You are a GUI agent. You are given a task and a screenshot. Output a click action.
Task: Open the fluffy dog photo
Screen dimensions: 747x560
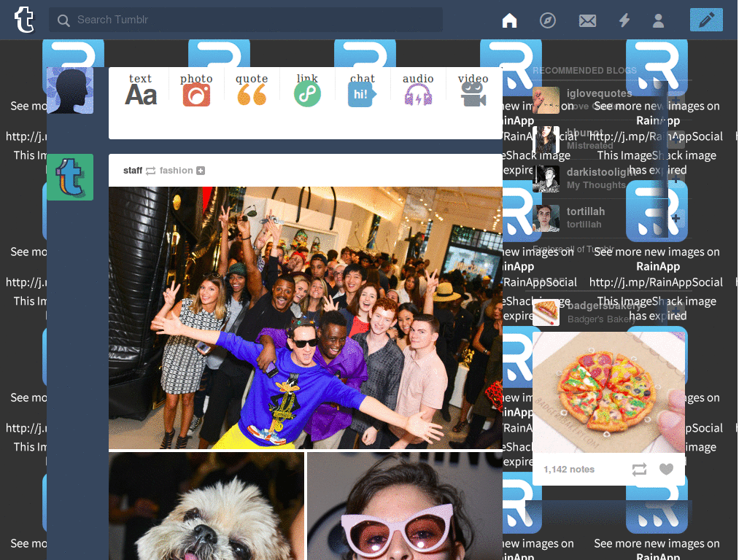pyautogui.click(x=206, y=506)
